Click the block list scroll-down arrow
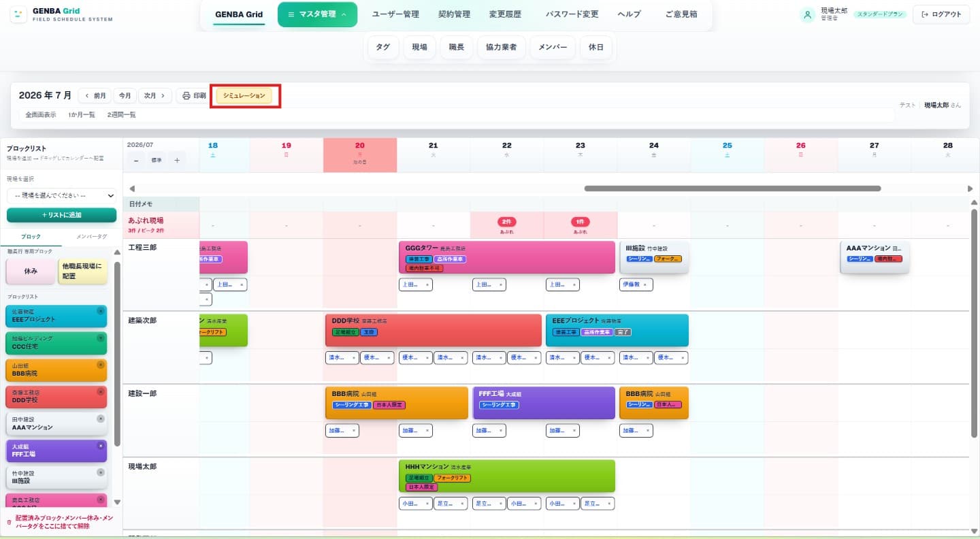 [x=117, y=502]
